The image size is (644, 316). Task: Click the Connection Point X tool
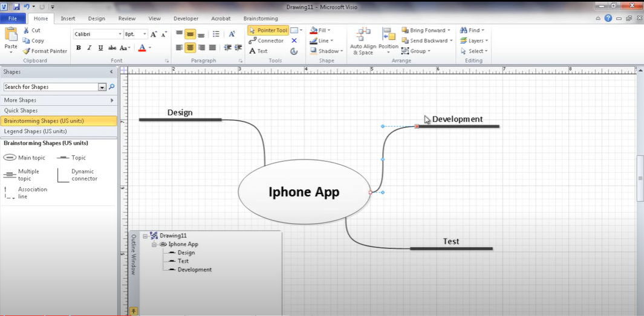[x=294, y=40]
